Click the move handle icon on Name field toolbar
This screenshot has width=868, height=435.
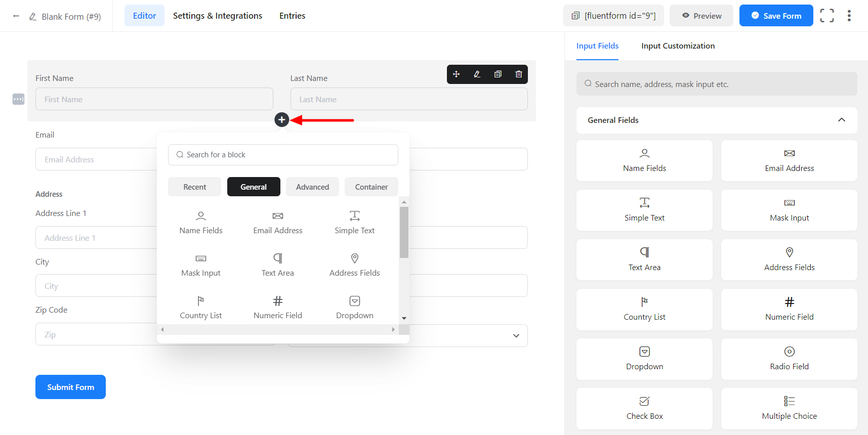[456, 74]
